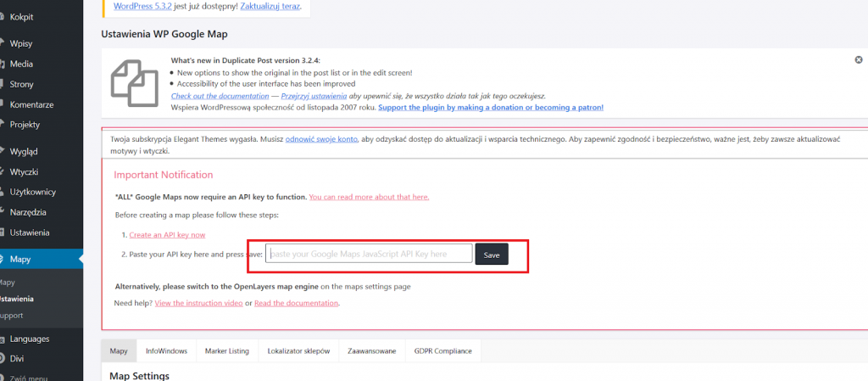This screenshot has height=381, width=868.
Task: Switch to the Lokalizator sklepów tab
Action: (298, 351)
